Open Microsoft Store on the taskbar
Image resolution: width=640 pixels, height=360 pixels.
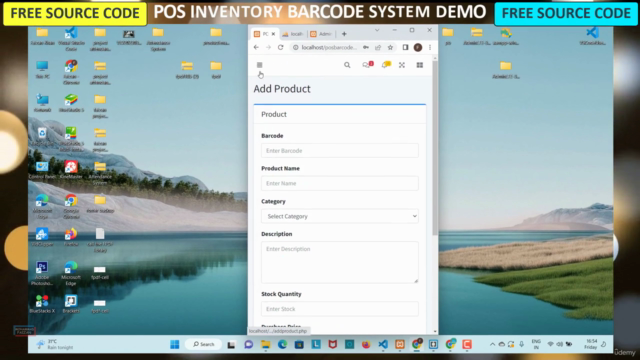pyautogui.click(x=299, y=344)
